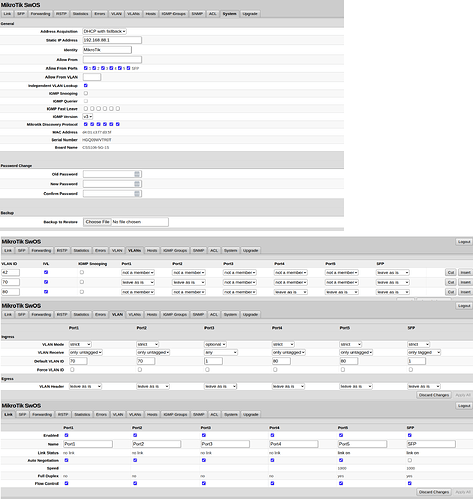Click the key icon inside New Password field
The image size is (473, 499).
coord(137,184)
